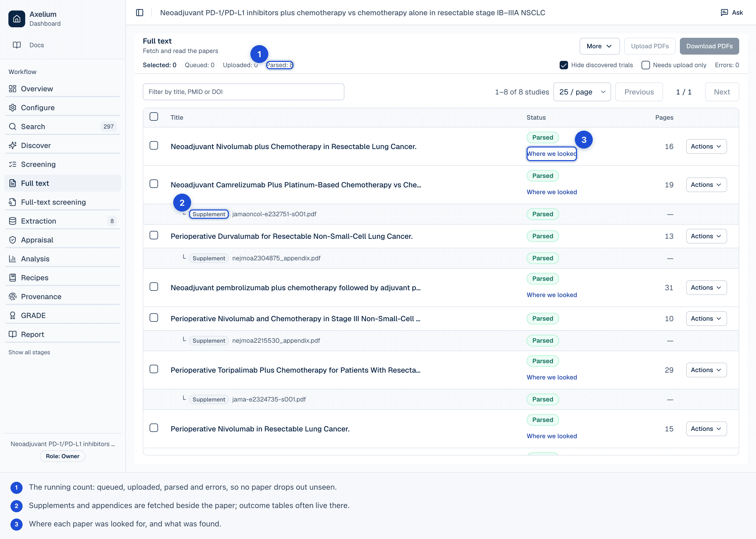
Task: Click the Role: Owner badge
Action: pos(62,456)
